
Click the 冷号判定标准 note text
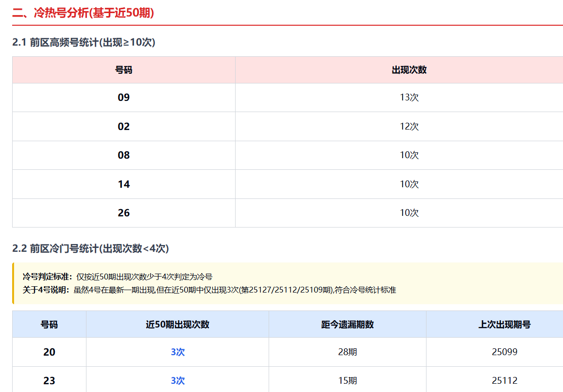[118, 277]
